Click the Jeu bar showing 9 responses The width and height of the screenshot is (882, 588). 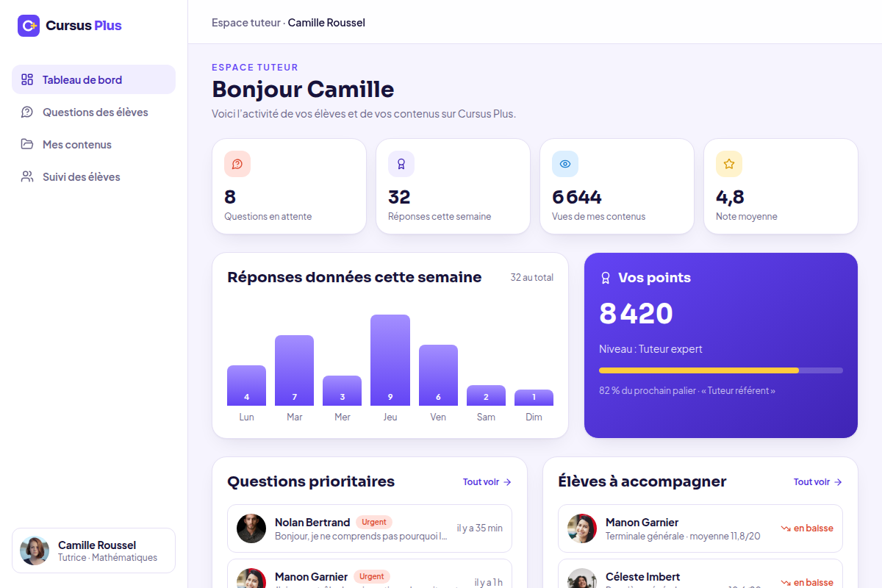(390, 360)
